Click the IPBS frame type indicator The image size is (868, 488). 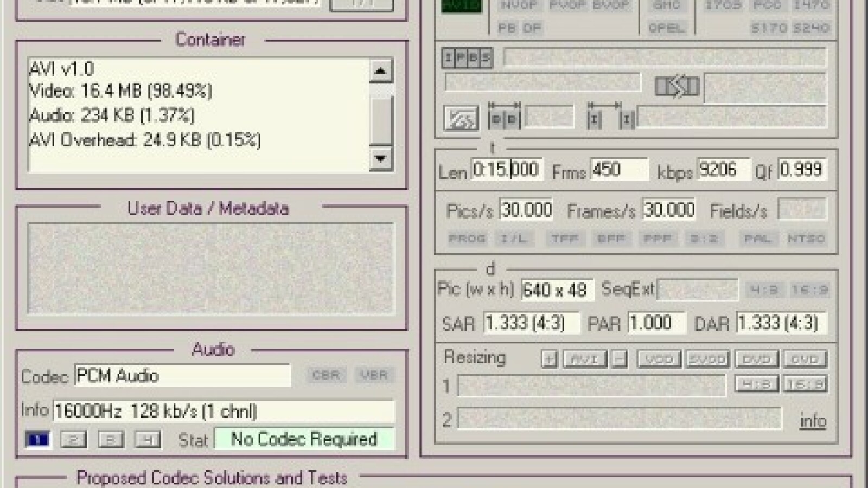467,58
